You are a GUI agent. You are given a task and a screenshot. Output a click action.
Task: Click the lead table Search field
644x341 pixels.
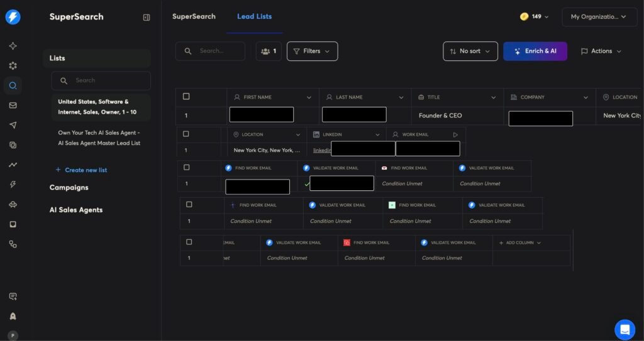coord(210,51)
